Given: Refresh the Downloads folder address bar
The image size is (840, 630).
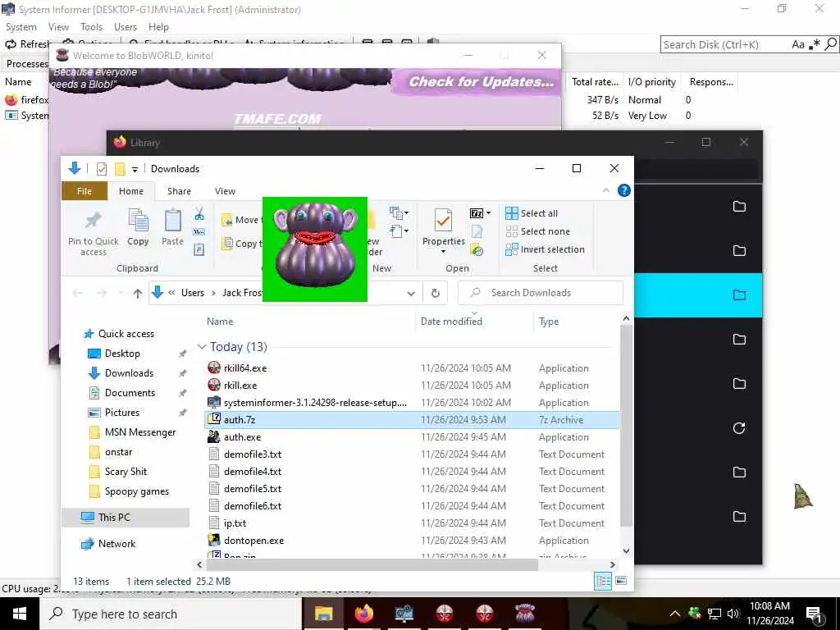Looking at the screenshot, I should tap(435, 293).
